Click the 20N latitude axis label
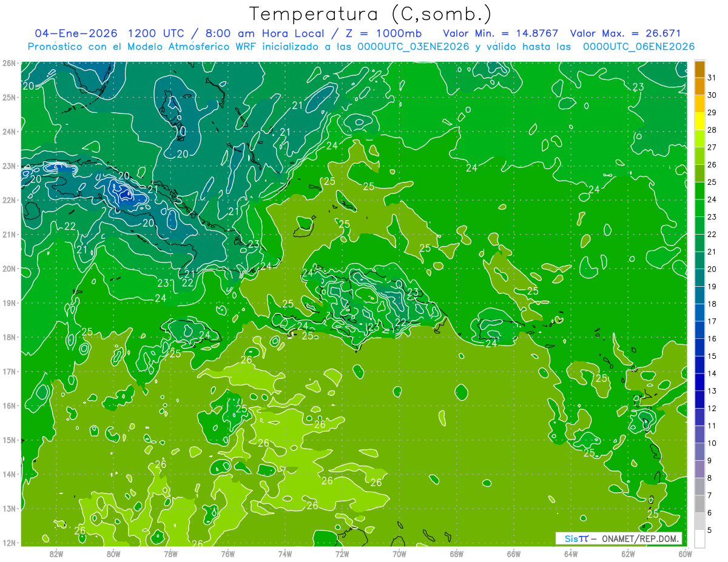The height and width of the screenshot is (562, 728). click(x=8, y=269)
